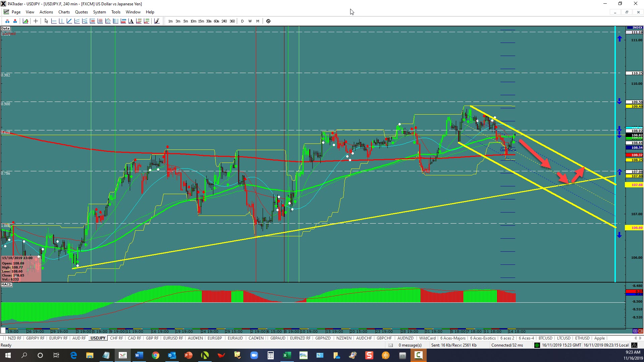Pick the vertical line drawing tool

[61, 21]
